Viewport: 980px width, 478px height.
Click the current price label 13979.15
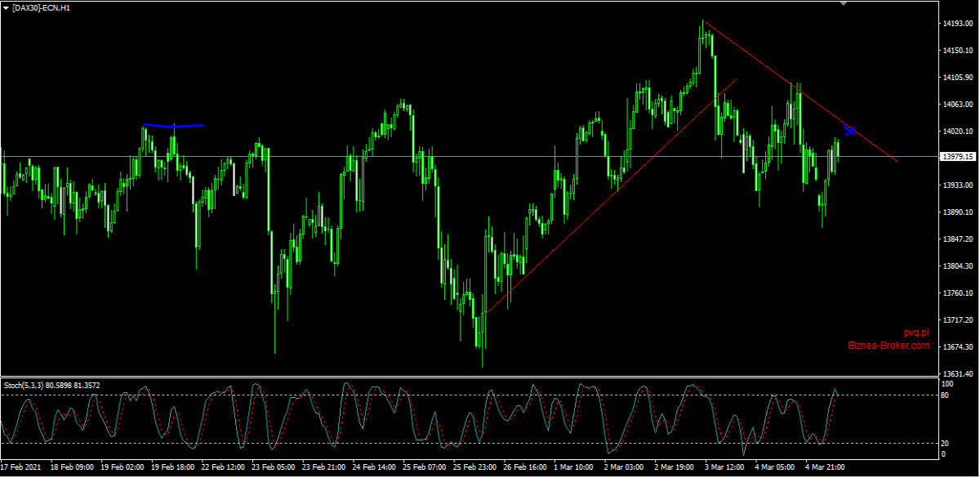pos(959,157)
